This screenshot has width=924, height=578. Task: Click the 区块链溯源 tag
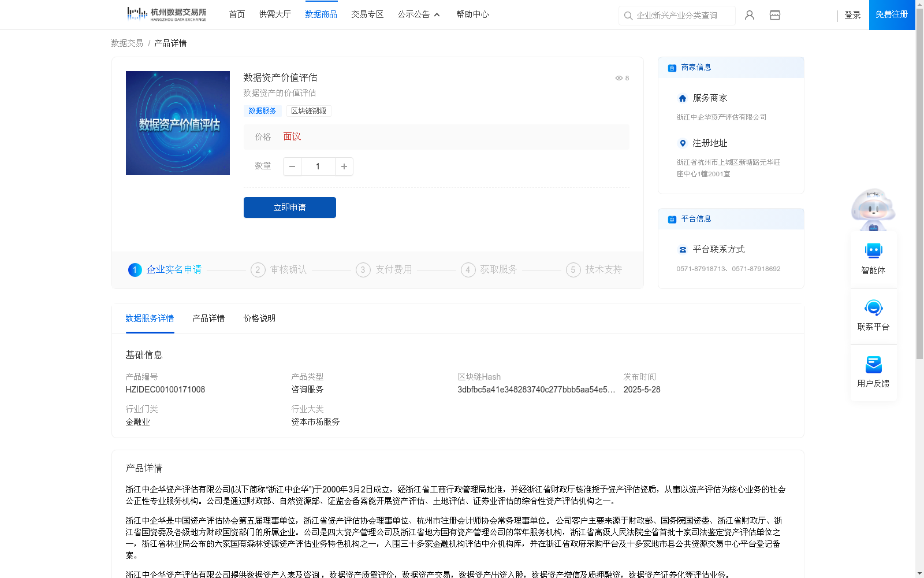click(x=308, y=111)
